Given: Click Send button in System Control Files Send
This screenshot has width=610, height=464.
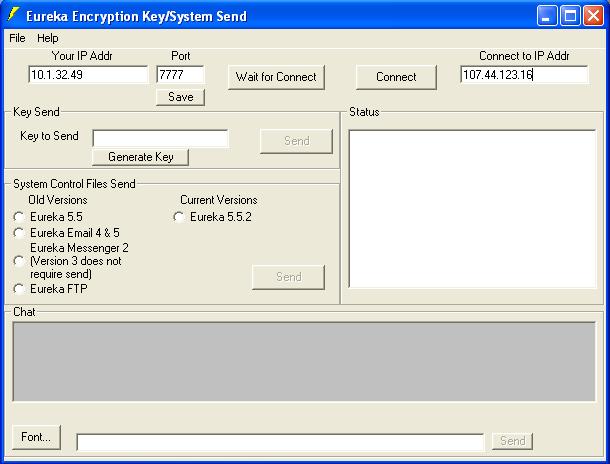Looking at the screenshot, I should coord(288,277).
